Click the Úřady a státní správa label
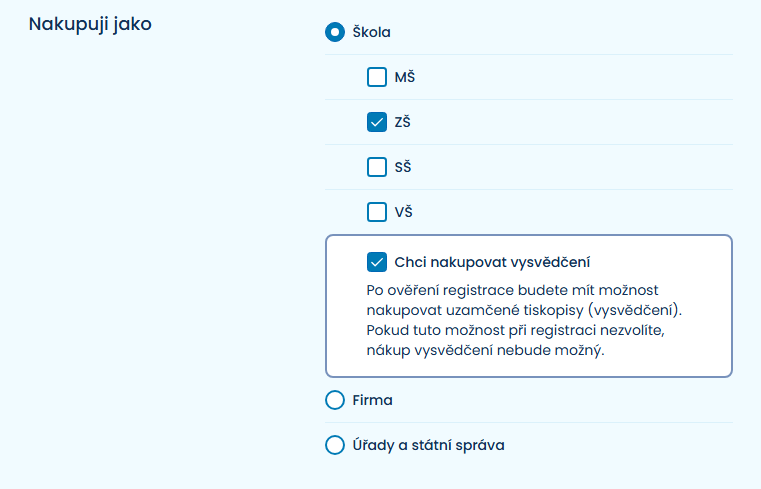Screen dimensions: 761x489 point(428,445)
